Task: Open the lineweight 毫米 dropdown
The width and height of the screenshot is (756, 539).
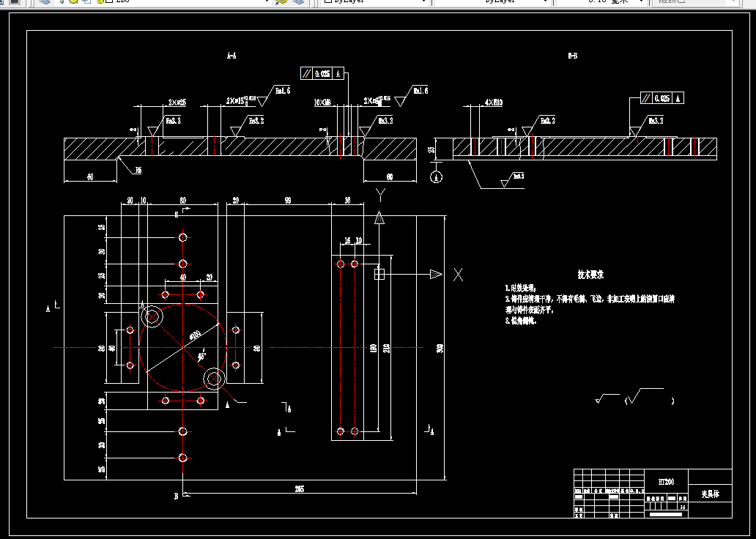Action: pos(601,2)
